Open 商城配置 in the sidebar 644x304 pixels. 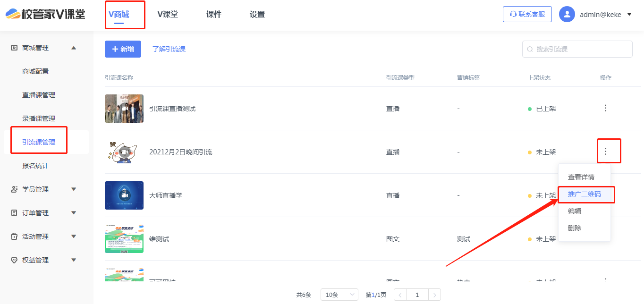tap(35, 71)
